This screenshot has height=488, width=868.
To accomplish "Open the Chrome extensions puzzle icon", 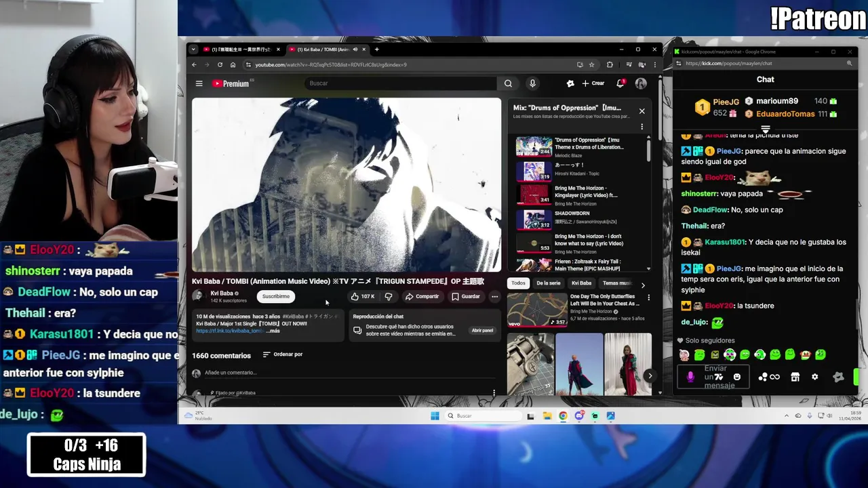I will [x=610, y=64].
